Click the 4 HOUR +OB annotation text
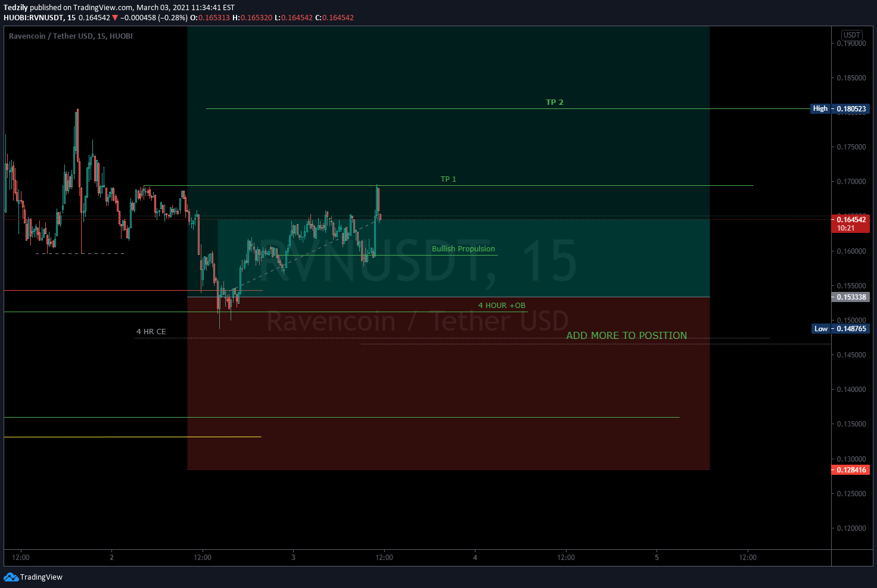Screen dimensions: 877x588 (502, 306)
